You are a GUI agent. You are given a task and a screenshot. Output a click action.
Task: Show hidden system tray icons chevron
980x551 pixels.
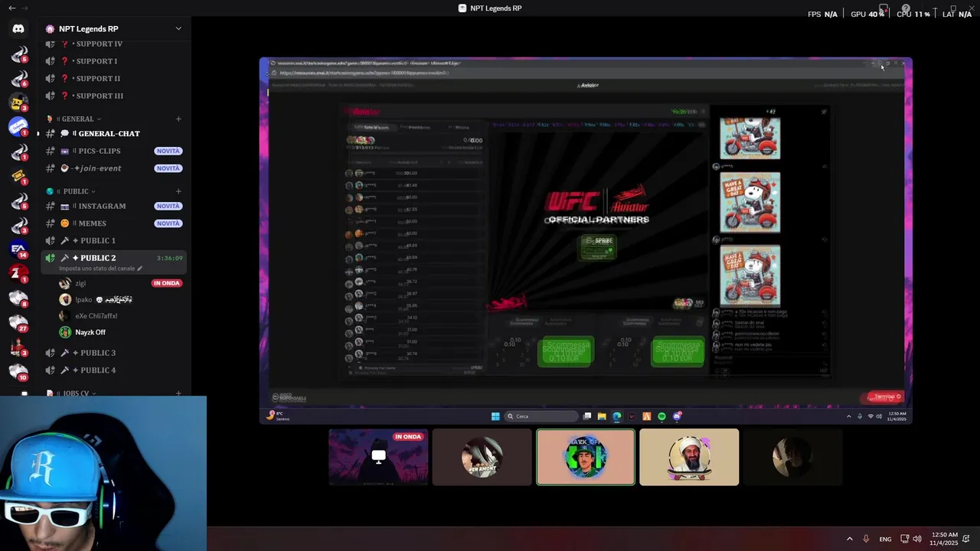click(849, 539)
